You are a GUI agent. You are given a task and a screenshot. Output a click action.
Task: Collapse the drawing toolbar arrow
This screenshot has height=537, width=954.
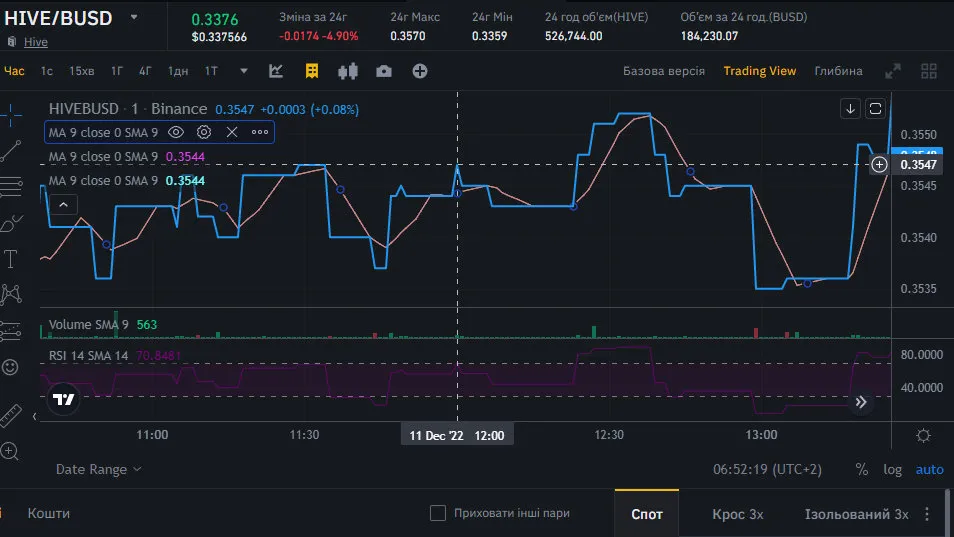[34, 417]
